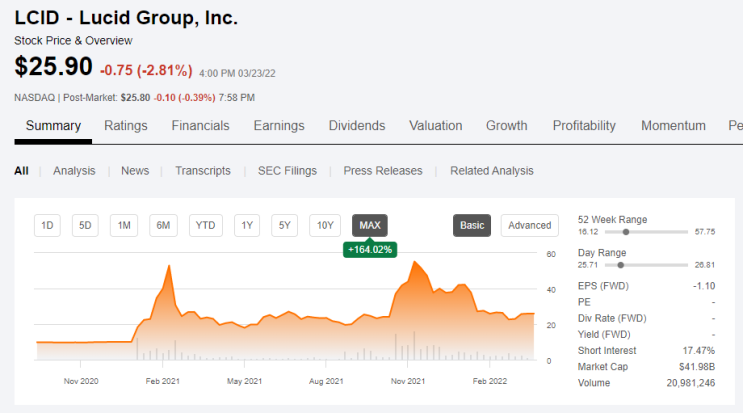Screen dimensions: 743x413
Task: Choose the 1Y chart timeframe
Action: click(247, 225)
